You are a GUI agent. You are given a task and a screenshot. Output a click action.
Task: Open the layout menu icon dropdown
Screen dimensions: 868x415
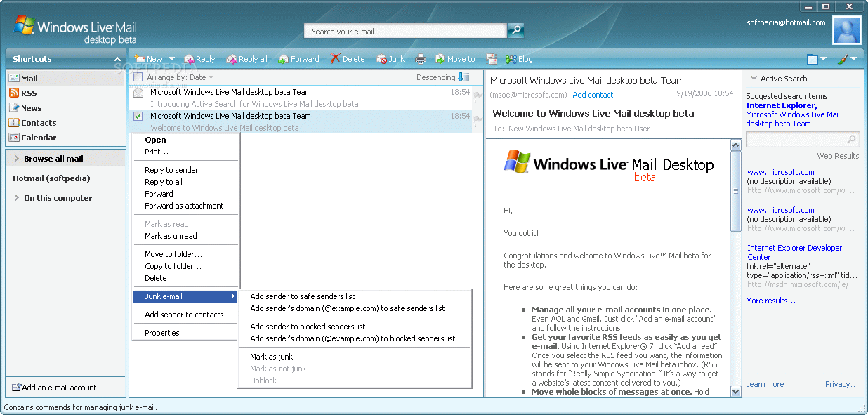point(816,59)
